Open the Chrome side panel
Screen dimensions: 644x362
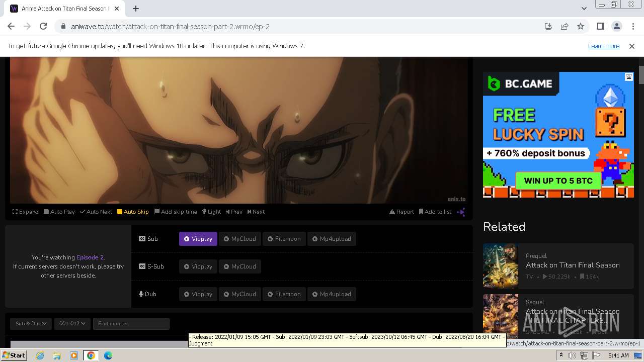click(600, 26)
